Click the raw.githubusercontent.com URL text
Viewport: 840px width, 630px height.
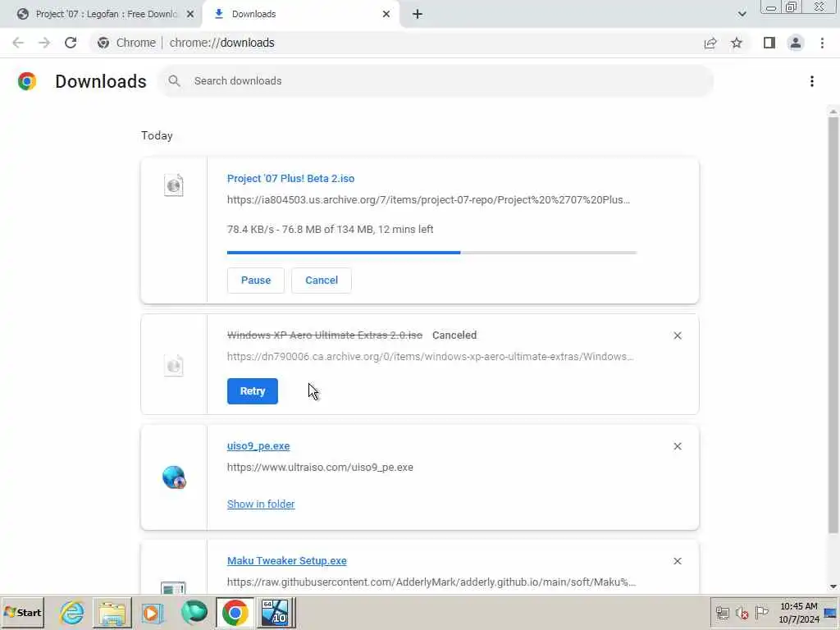tap(431, 582)
